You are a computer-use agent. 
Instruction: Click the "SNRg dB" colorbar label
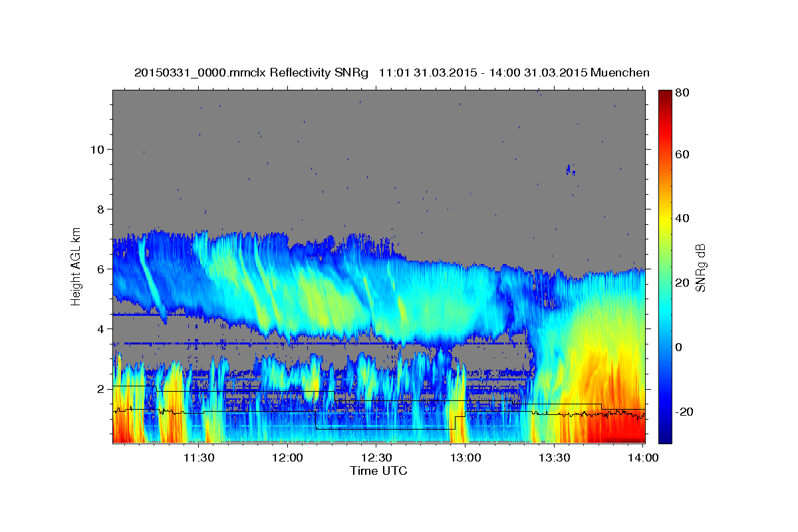pyautogui.click(x=700, y=267)
